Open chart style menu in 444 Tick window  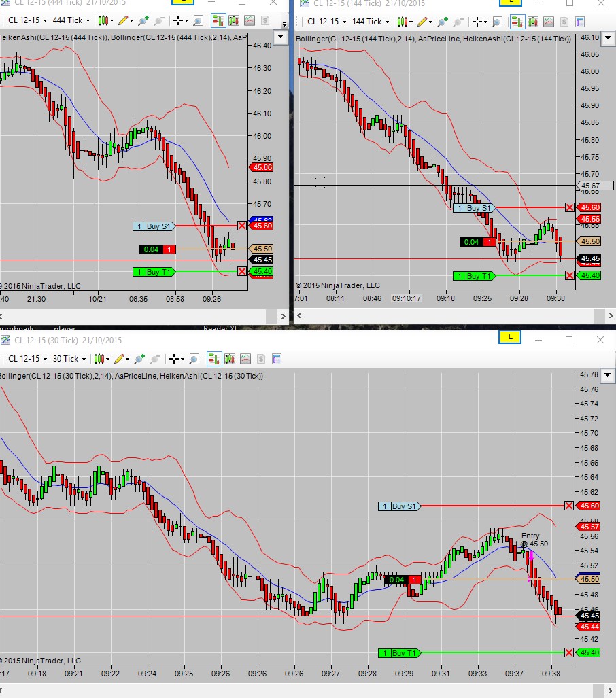click(x=105, y=20)
